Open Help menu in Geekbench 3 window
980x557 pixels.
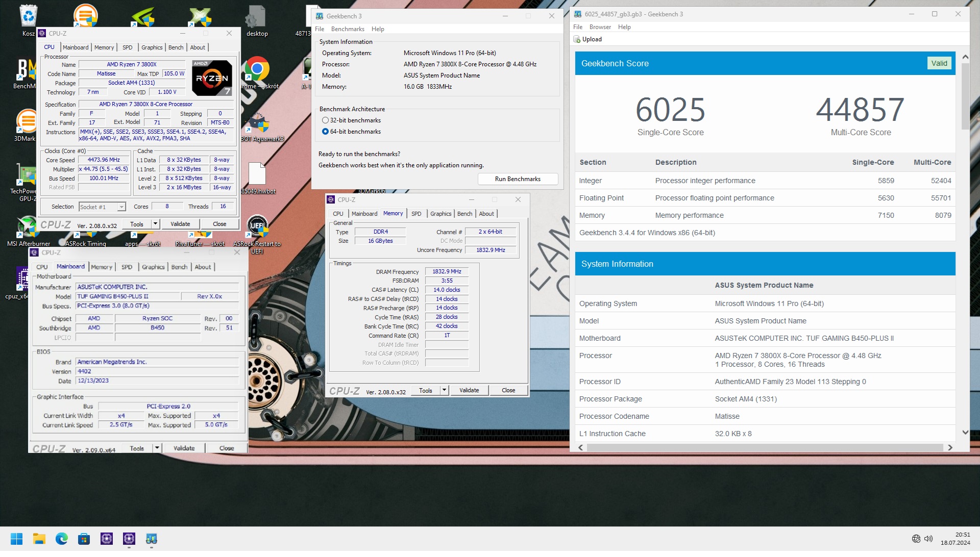[x=378, y=29]
